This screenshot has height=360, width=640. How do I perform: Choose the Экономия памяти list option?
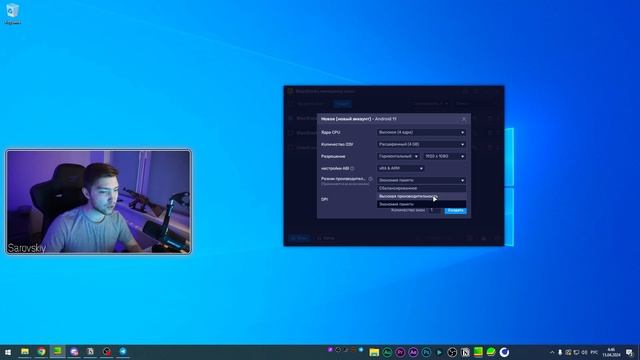421,204
